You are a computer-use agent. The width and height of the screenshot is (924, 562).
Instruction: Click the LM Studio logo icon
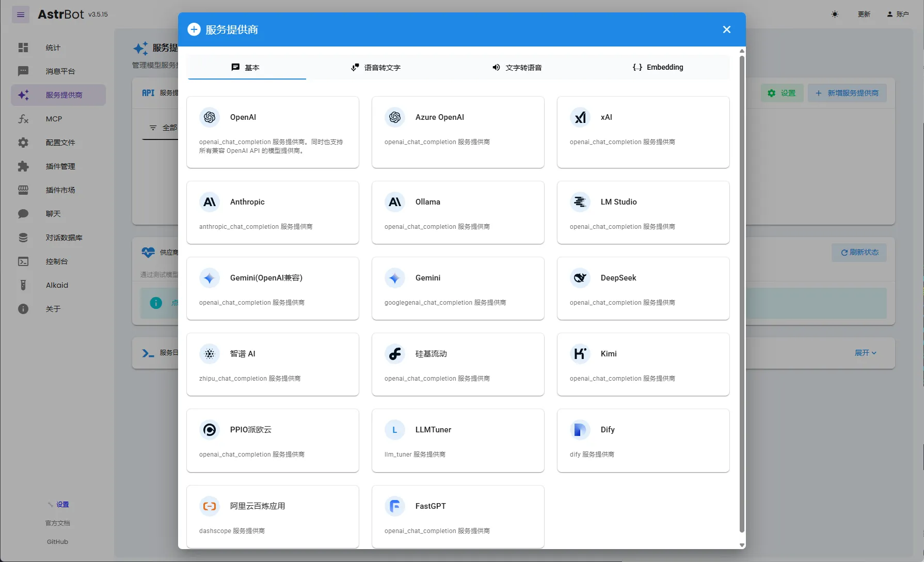580,202
